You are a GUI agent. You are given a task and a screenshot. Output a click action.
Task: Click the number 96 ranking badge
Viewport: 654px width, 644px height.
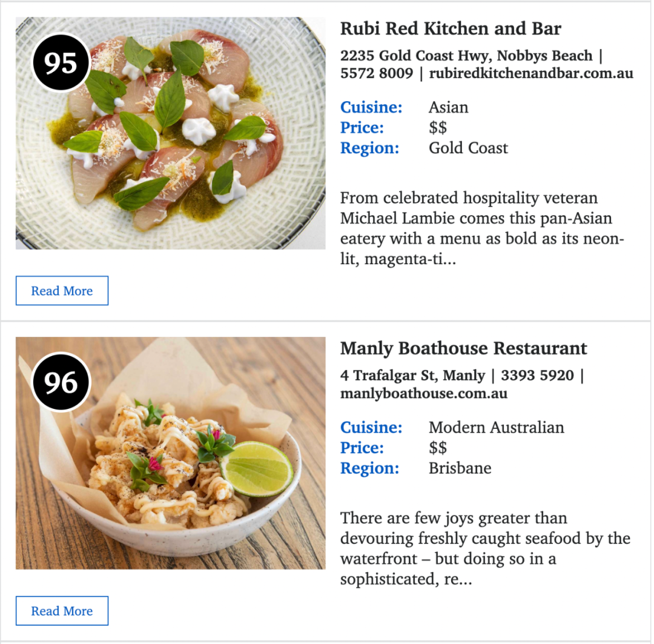pos(61,382)
